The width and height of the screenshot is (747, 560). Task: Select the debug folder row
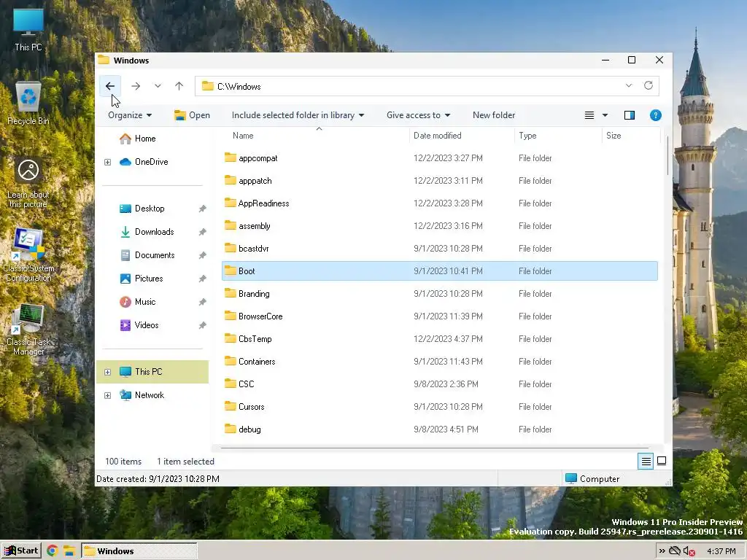point(440,429)
